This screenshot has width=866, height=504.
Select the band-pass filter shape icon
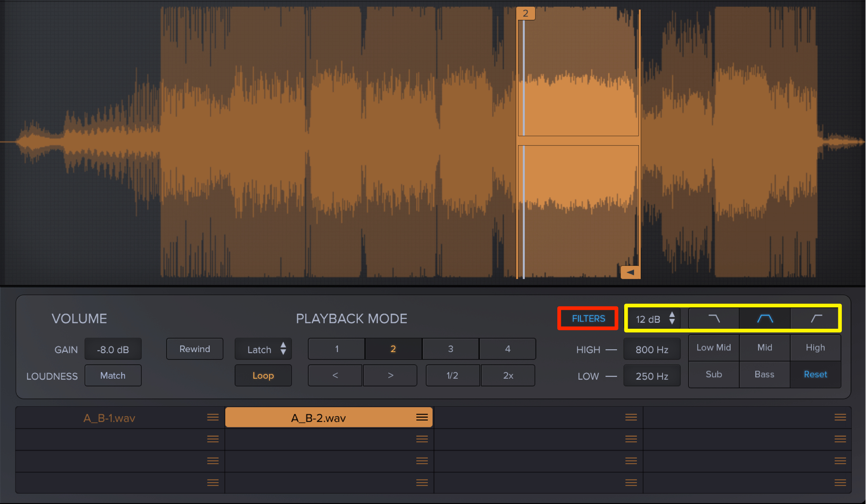[765, 318]
